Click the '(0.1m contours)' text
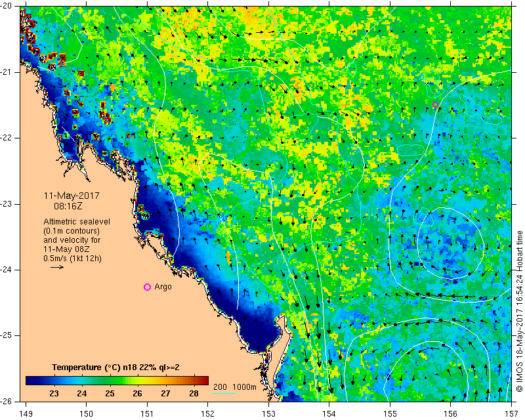Viewport: 525px width, 420px height. pyautogui.click(x=72, y=231)
